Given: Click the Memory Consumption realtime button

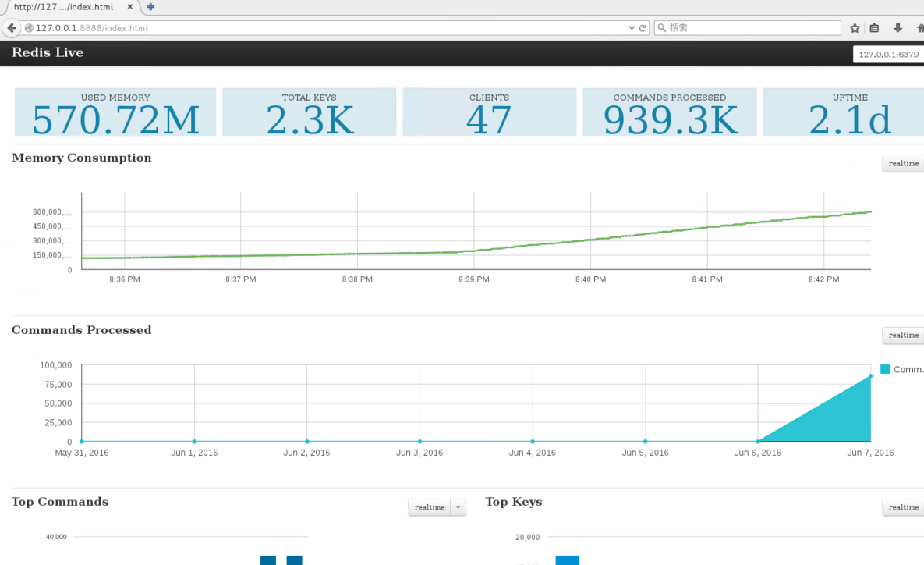Looking at the screenshot, I should click(903, 163).
